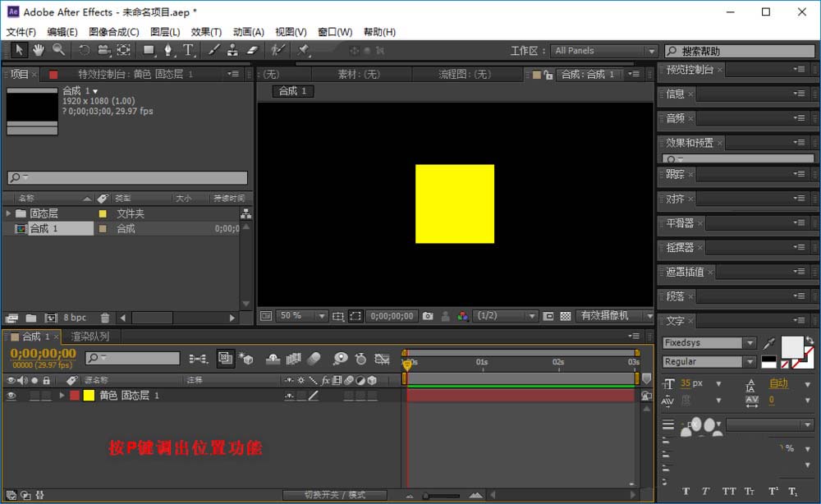Click the white text fill color swatch
Image resolution: width=821 pixels, height=504 pixels.
pos(792,347)
